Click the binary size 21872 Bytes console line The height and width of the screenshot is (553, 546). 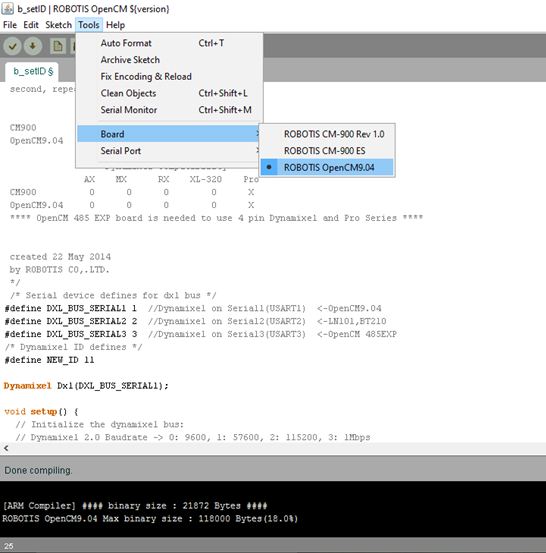point(135,506)
